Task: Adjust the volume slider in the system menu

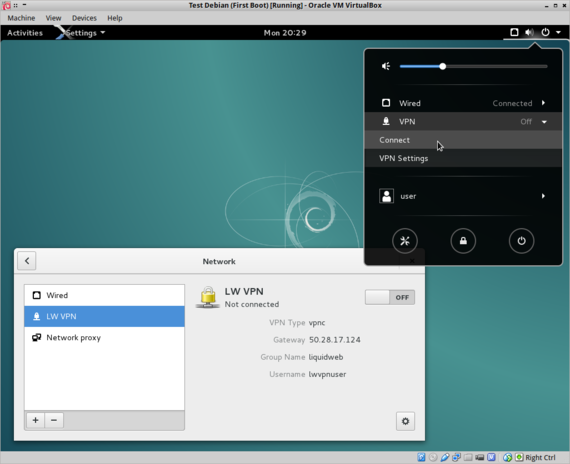Action: pyautogui.click(x=474, y=67)
